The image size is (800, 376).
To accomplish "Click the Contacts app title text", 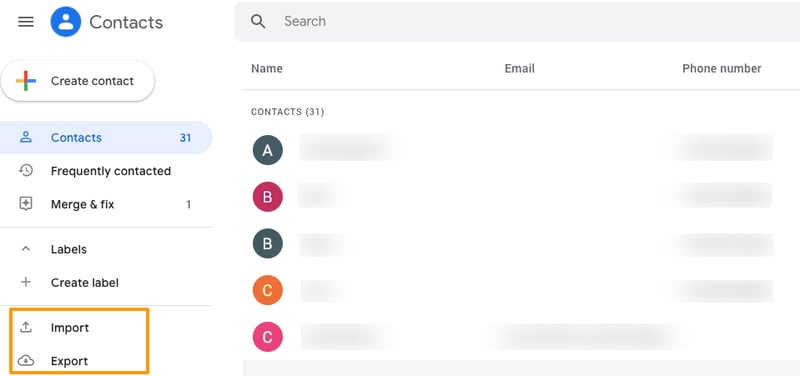I will point(126,22).
